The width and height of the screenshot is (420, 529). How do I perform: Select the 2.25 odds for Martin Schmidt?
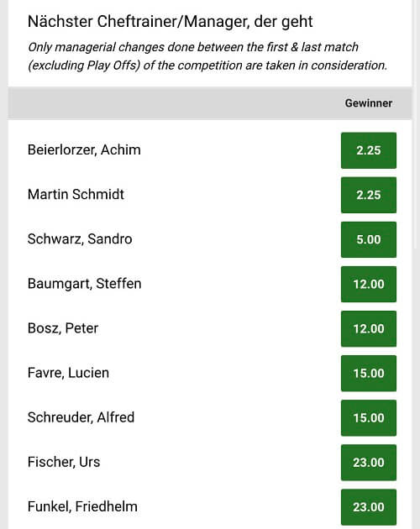[369, 195]
